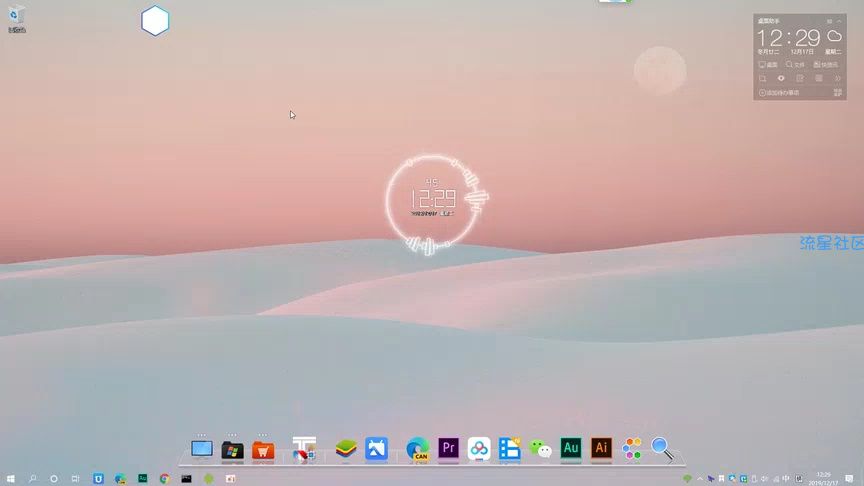Open the black terminal window on taskbar
This screenshot has width=864, height=486.
pos(186,479)
